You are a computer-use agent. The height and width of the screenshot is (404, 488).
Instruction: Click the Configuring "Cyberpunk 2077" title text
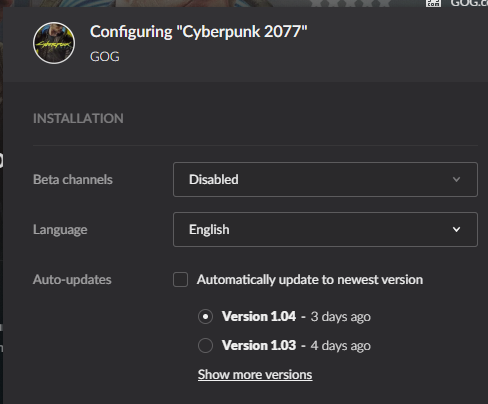[199, 33]
